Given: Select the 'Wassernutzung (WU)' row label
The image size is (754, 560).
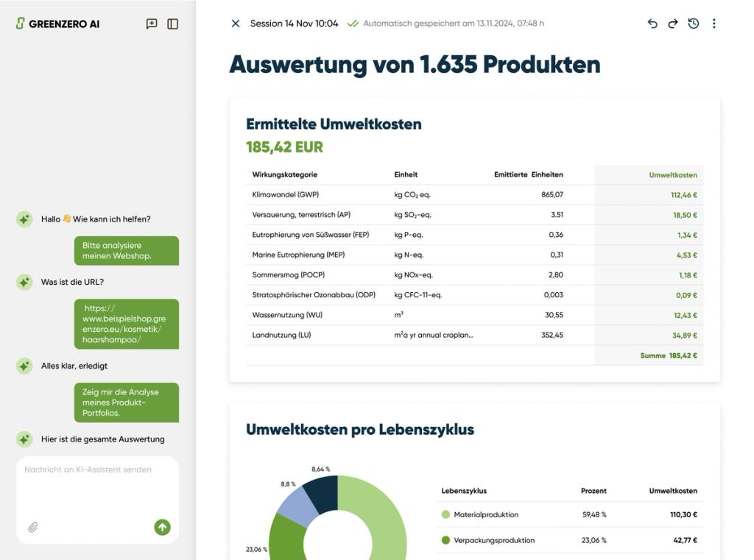Looking at the screenshot, I should coord(287,315).
